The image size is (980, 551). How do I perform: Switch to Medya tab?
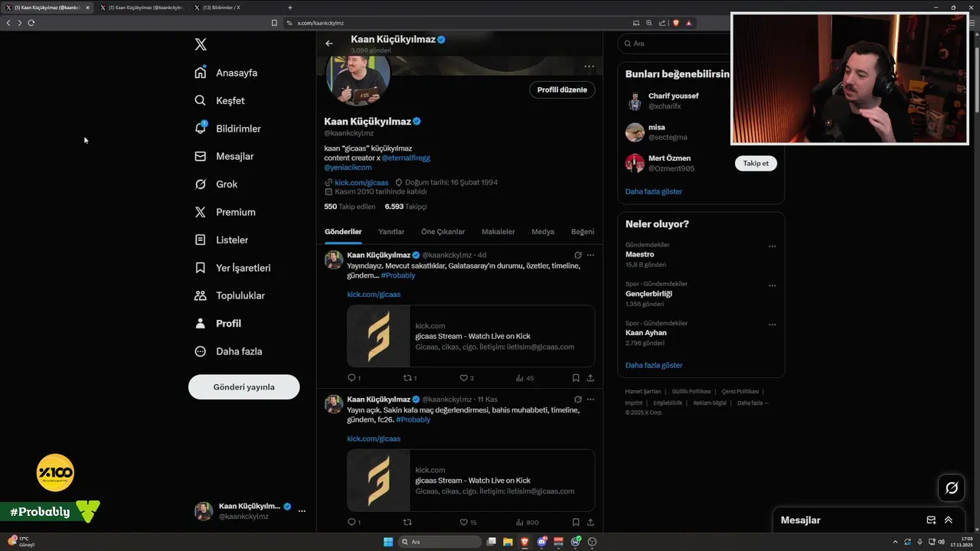click(543, 232)
